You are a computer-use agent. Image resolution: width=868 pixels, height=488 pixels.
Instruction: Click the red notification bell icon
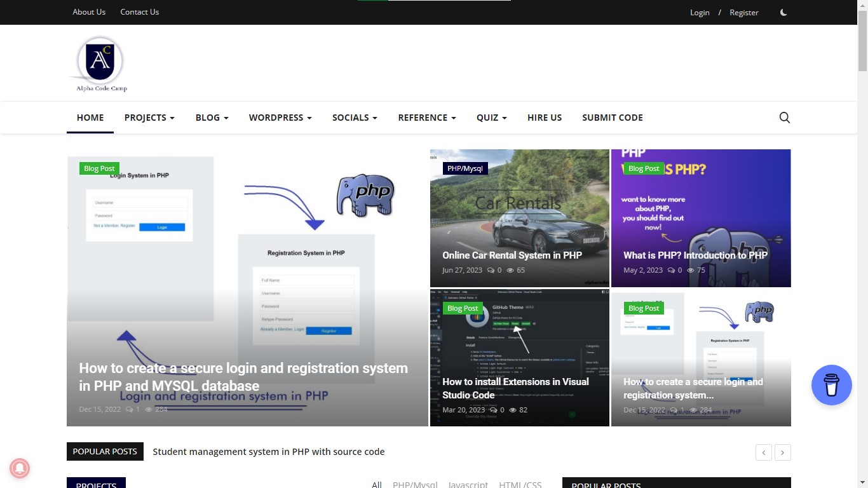(19, 468)
